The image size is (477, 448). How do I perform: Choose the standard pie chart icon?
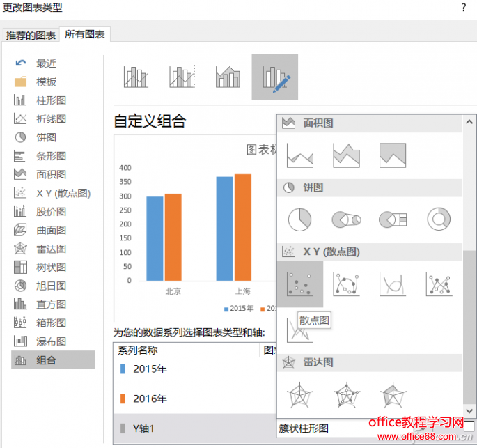tap(299, 219)
